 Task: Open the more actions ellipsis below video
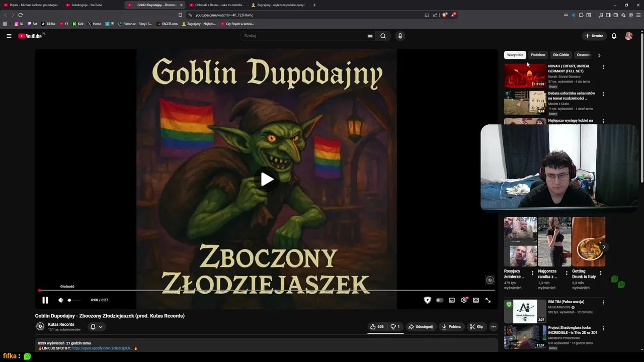click(x=493, y=326)
